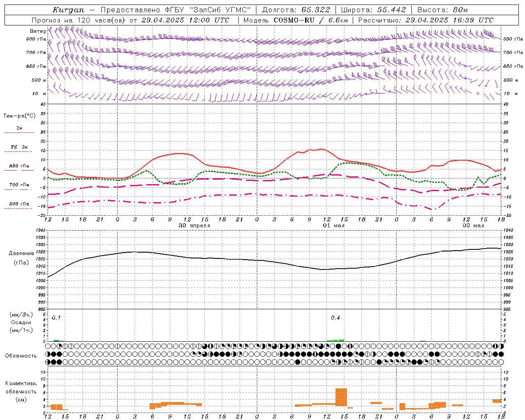Click the "Td 2м" dew point legend entry

tap(19, 147)
